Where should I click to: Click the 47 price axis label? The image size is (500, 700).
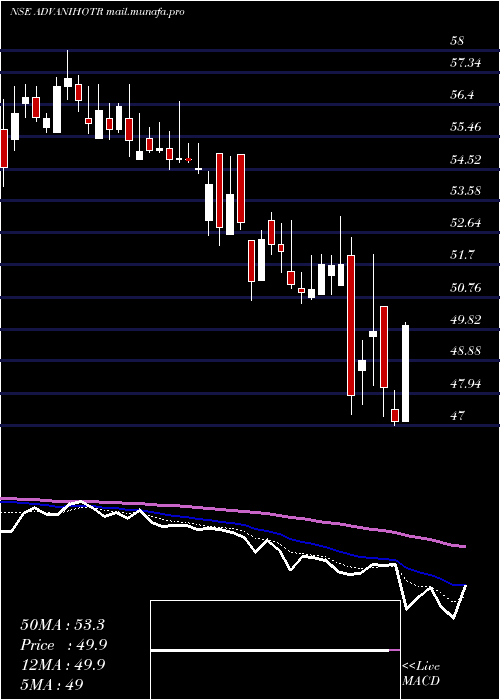(458, 416)
